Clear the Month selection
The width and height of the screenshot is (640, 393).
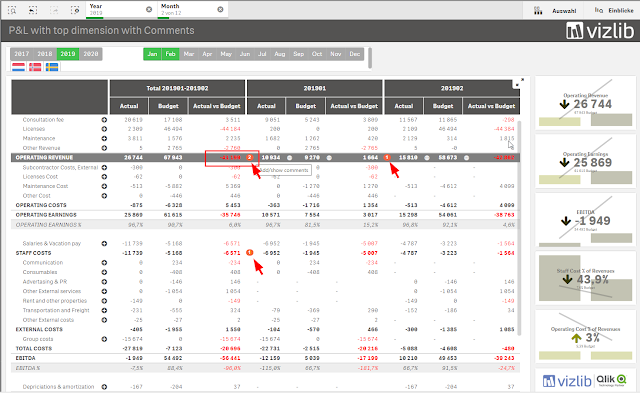tap(220, 9)
